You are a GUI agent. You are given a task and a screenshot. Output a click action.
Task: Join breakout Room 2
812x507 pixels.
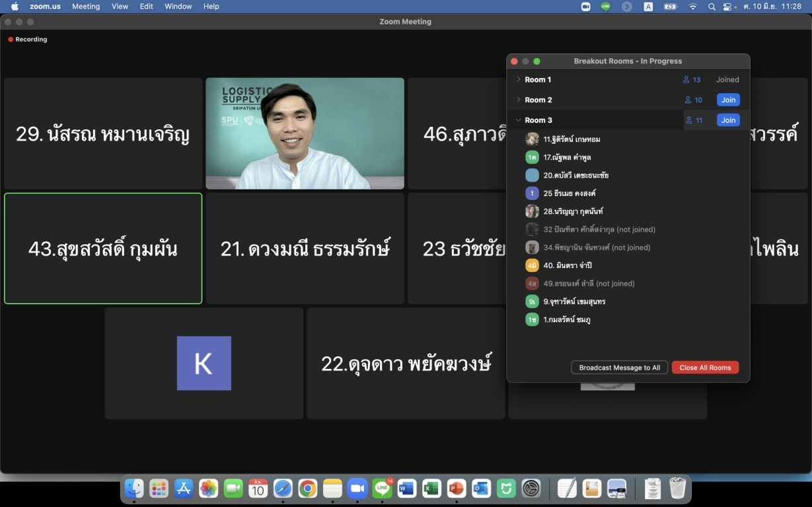click(x=728, y=100)
